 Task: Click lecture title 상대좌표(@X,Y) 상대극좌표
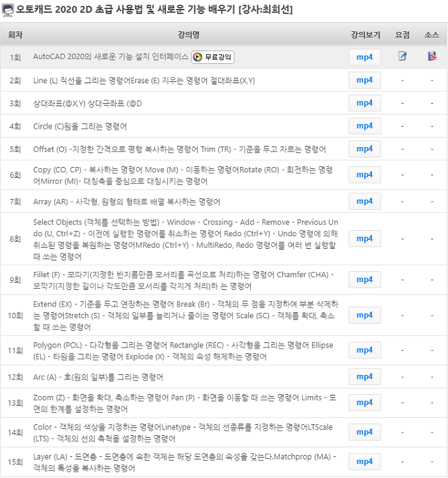tap(88, 104)
